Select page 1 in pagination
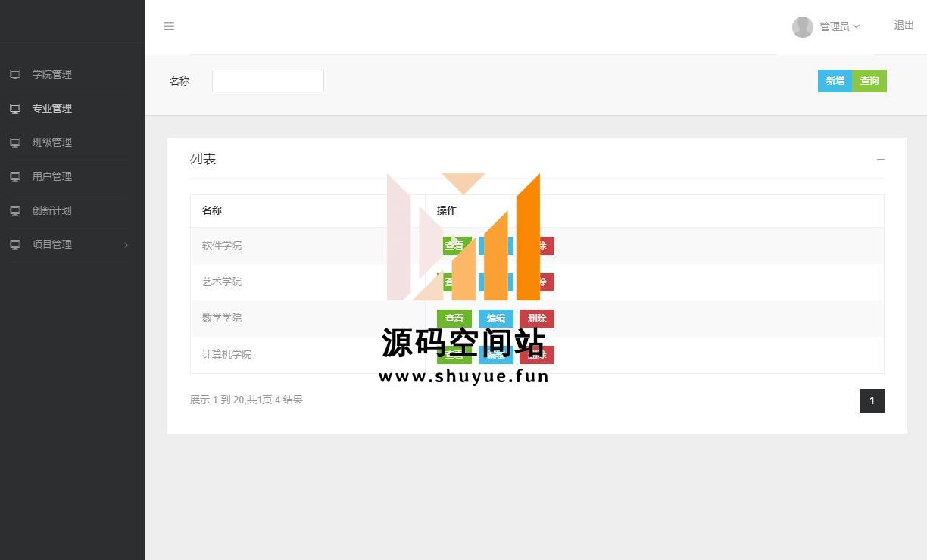This screenshot has height=560, width=927. point(872,400)
